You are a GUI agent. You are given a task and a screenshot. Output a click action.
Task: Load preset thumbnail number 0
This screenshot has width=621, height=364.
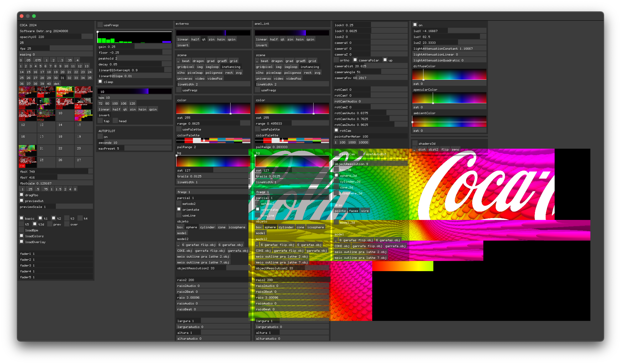(x=28, y=92)
